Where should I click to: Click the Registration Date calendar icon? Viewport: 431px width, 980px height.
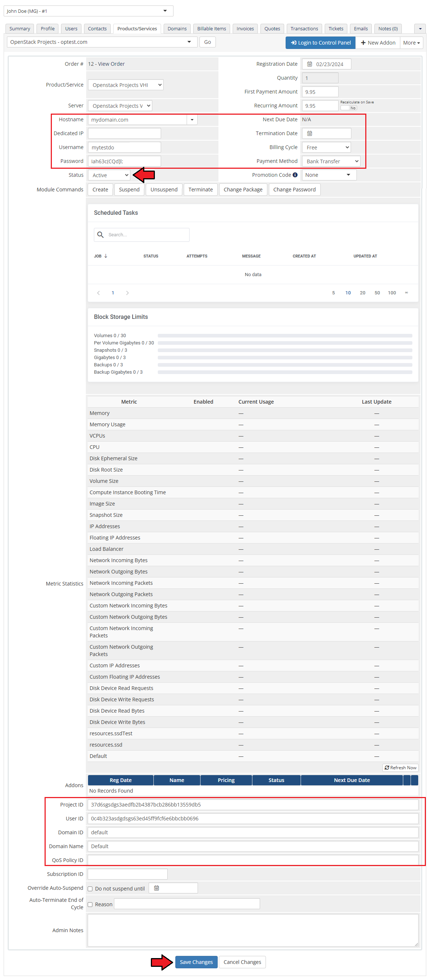pos(309,64)
